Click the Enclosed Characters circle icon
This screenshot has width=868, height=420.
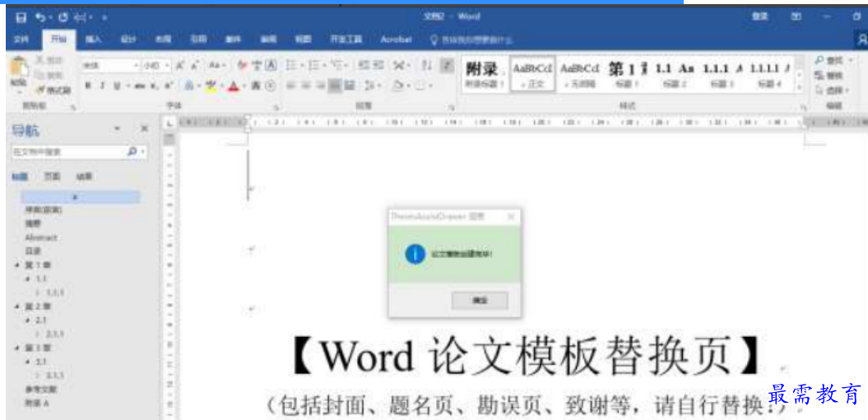[270, 85]
